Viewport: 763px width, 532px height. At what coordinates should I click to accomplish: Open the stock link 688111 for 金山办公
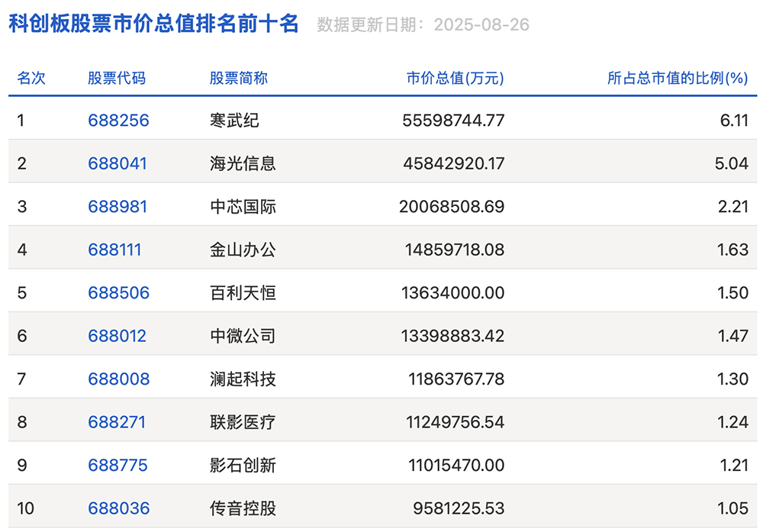click(115, 249)
